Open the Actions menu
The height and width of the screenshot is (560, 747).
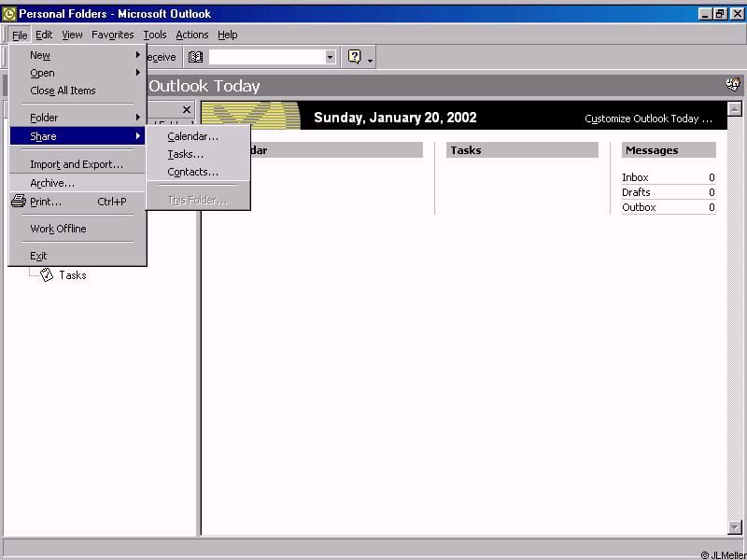pos(192,35)
